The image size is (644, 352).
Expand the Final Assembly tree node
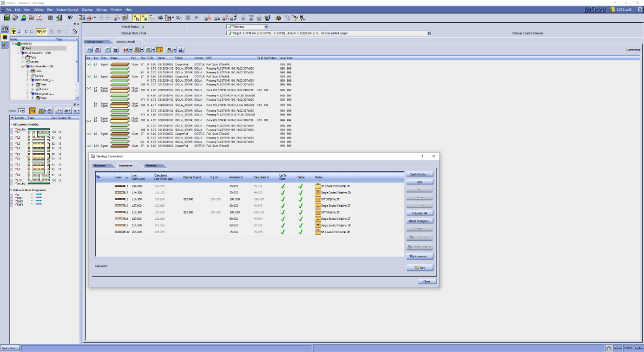point(18,53)
